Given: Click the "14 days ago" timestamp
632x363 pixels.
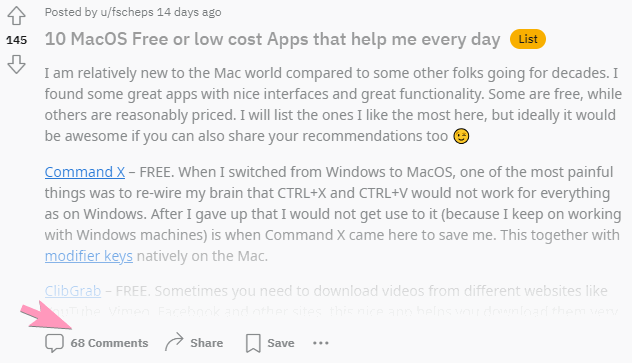Looking at the screenshot, I should 189,12.
